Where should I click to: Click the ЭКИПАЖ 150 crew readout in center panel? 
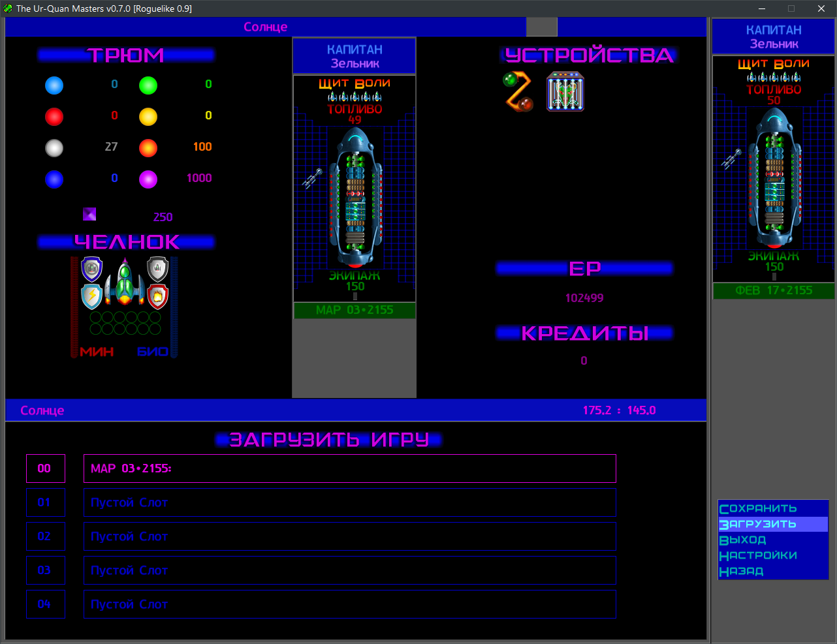355,281
